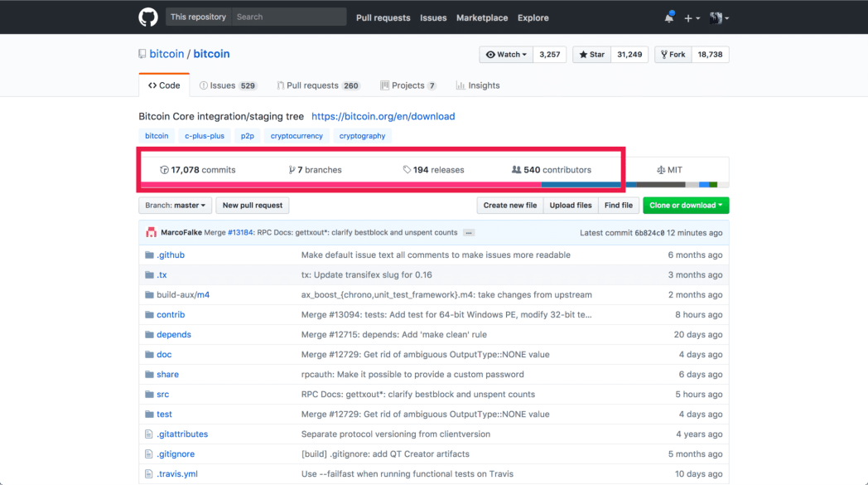Open the Clone or download dropdown
The image size is (868, 485).
point(686,206)
